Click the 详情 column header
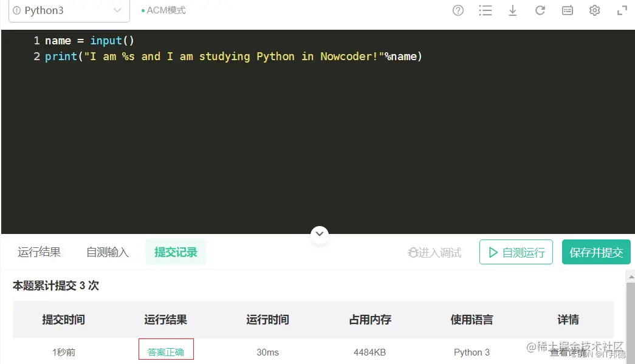 tap(568, 320)
